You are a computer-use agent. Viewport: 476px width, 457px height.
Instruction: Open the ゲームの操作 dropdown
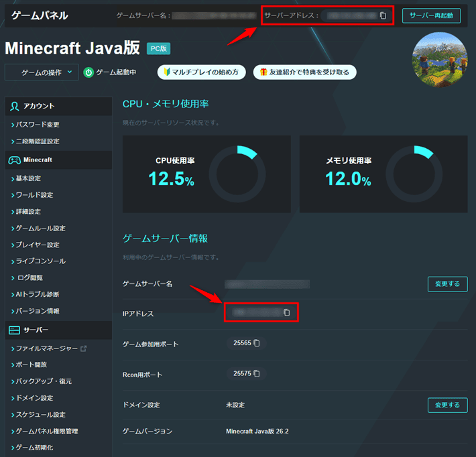(x=42, y=72)
